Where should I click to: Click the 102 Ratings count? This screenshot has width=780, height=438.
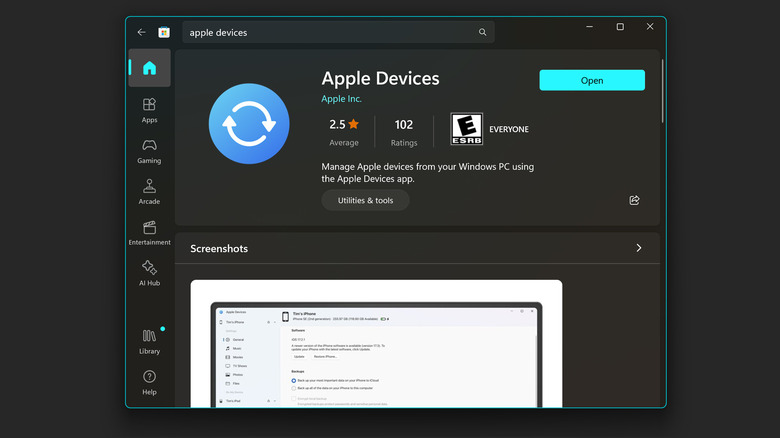[x=403, y=131]
